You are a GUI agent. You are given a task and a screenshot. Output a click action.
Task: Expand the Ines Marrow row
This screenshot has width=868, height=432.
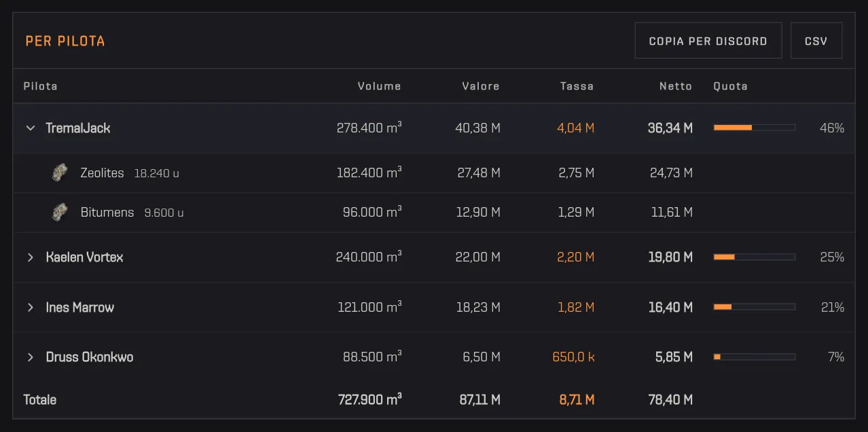pos(31,307)
